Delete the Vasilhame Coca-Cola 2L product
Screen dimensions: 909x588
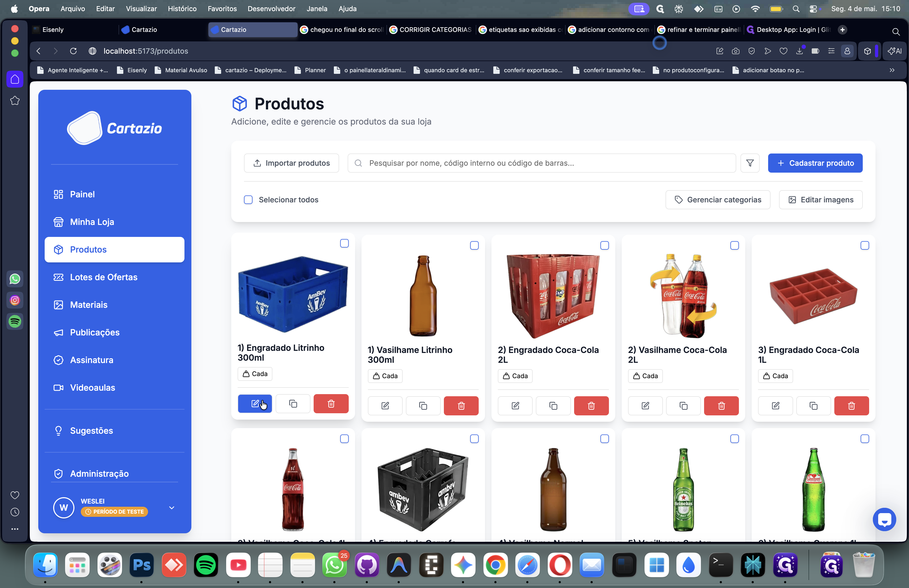[x=721, y=406]
